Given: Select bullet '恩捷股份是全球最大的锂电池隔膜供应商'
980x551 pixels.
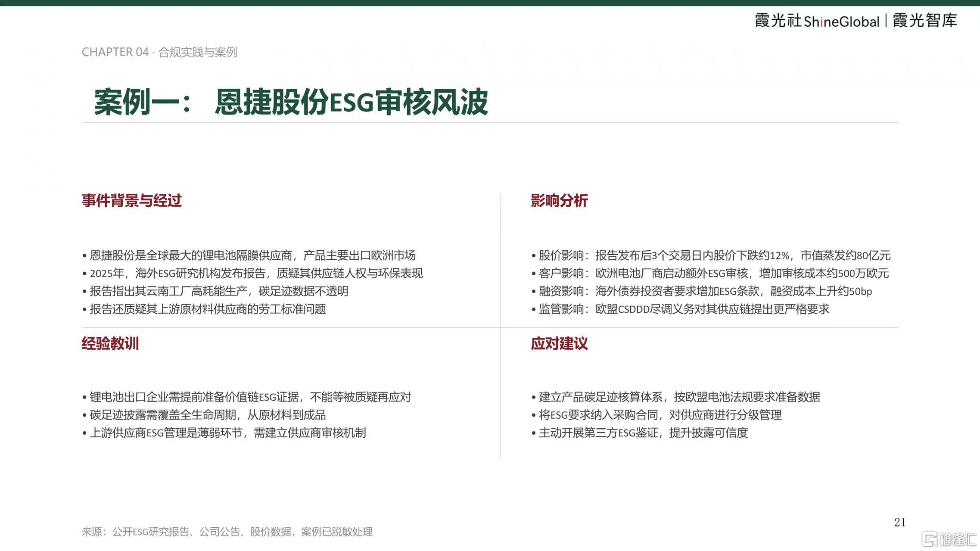Looking at the screenshot, I should coord(249,255).
